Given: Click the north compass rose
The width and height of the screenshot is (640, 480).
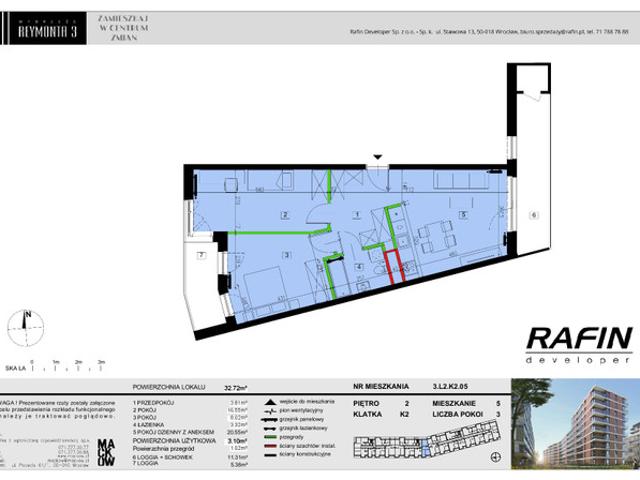Looking at the screenshot, I should tap(26, 328).
